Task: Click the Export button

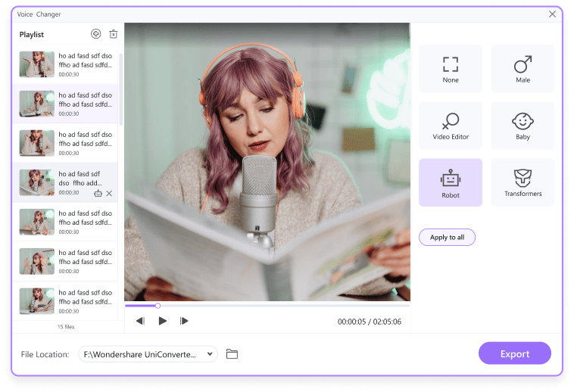Action: pos(515,353)
